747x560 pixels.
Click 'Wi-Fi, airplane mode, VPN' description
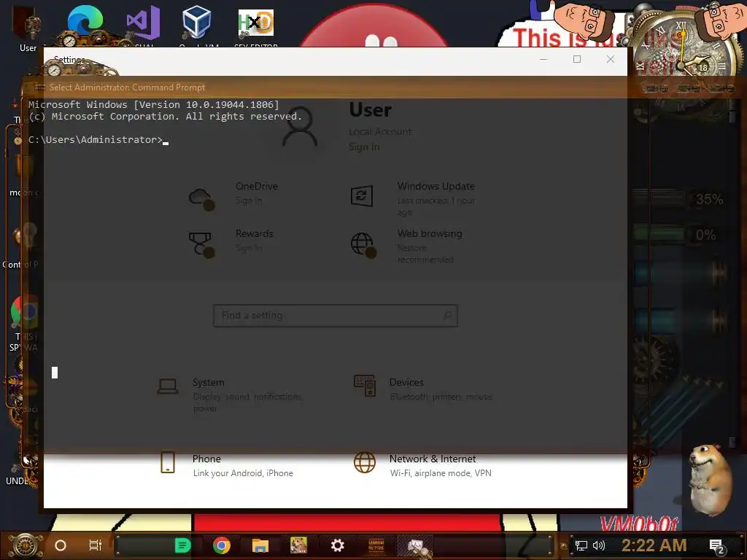441,472
